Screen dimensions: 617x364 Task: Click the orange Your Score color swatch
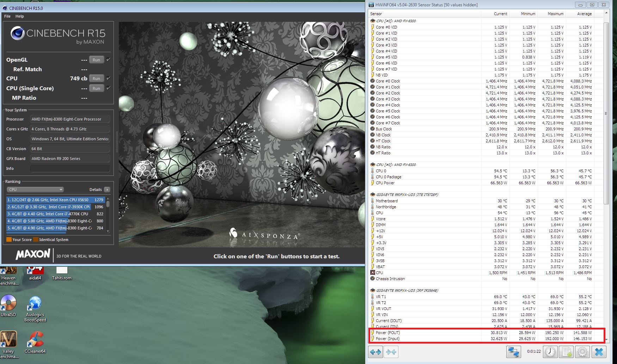click(x=9, y=240)
